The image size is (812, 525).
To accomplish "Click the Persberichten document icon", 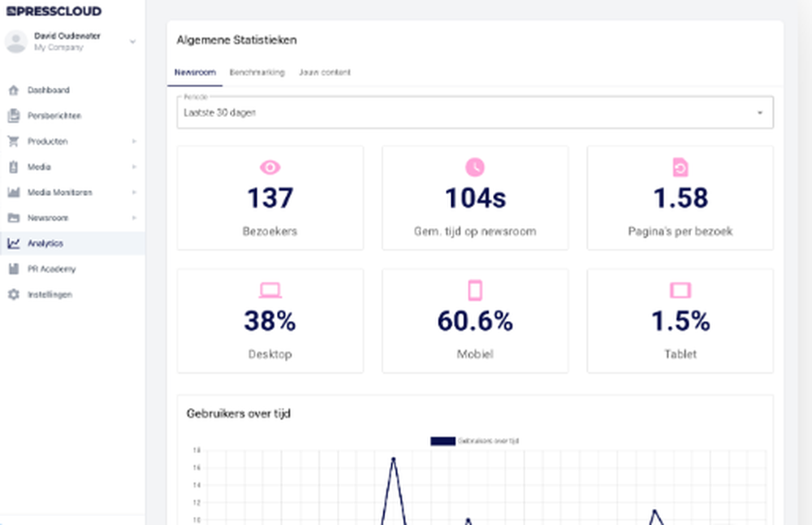I will (x=14, y=115).
